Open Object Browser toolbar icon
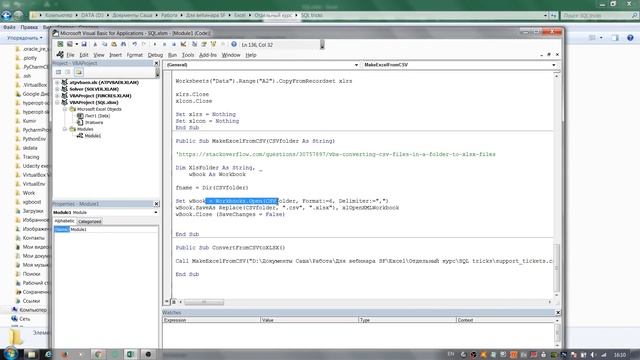This screenshot has width=640, height=360. click(213, 44)
